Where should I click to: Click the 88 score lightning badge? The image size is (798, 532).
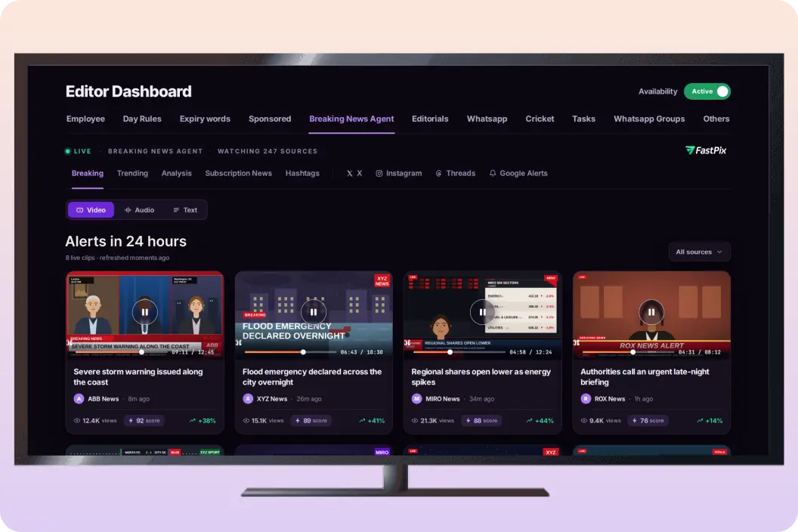[x=482, y=420]
